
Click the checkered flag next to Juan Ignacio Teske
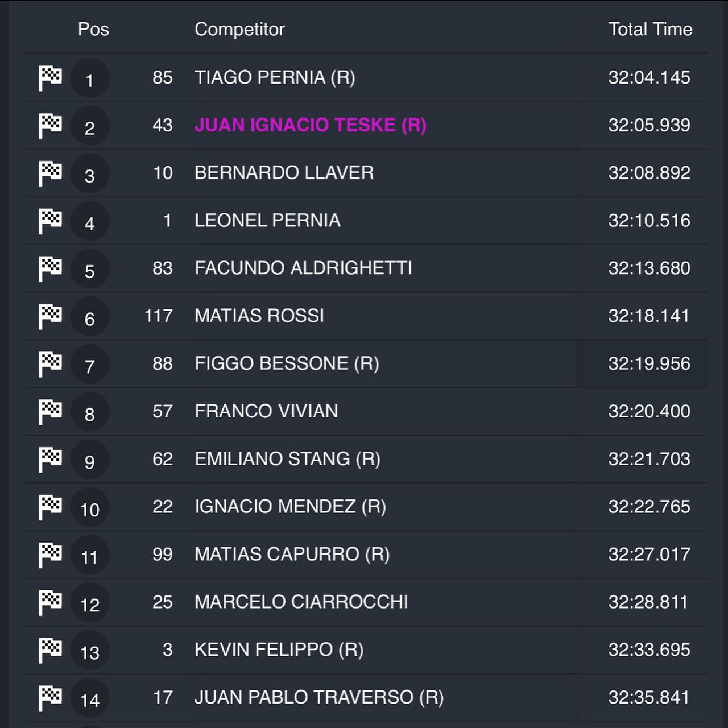pyautogui.click(x=50, y=126)
